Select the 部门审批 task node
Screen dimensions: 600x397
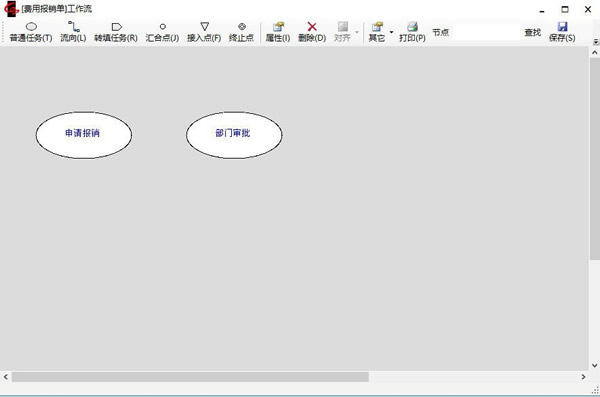[234, 135]
